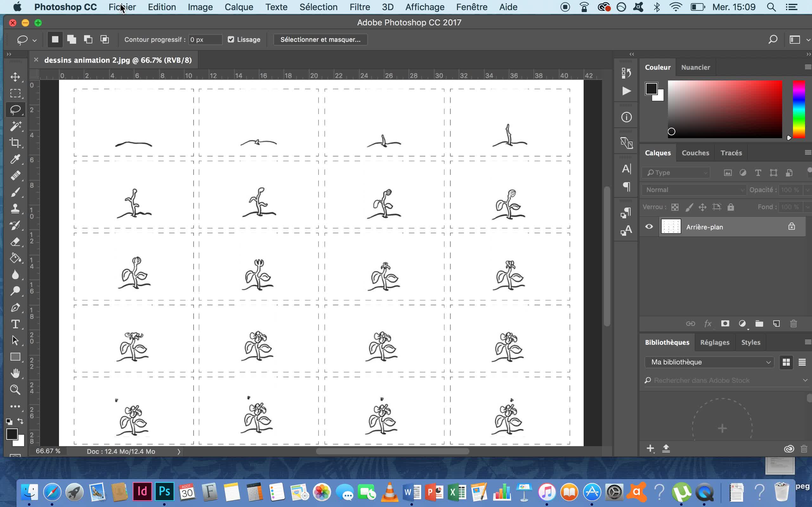Viewport: 812px width, 507px height.
Task: Select the Horizontal Type tool
Action: (x=15, y=324)
